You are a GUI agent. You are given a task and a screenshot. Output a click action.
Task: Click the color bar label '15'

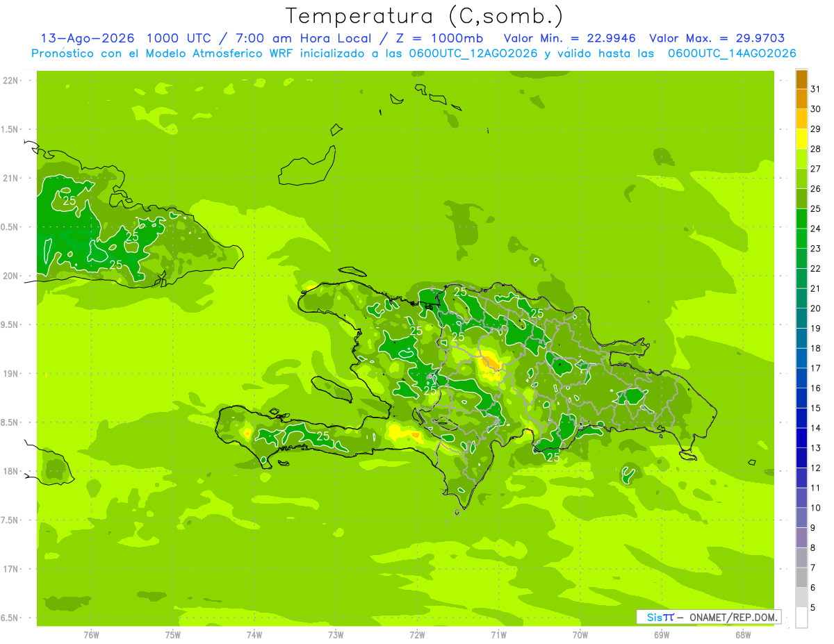point(816,408)
